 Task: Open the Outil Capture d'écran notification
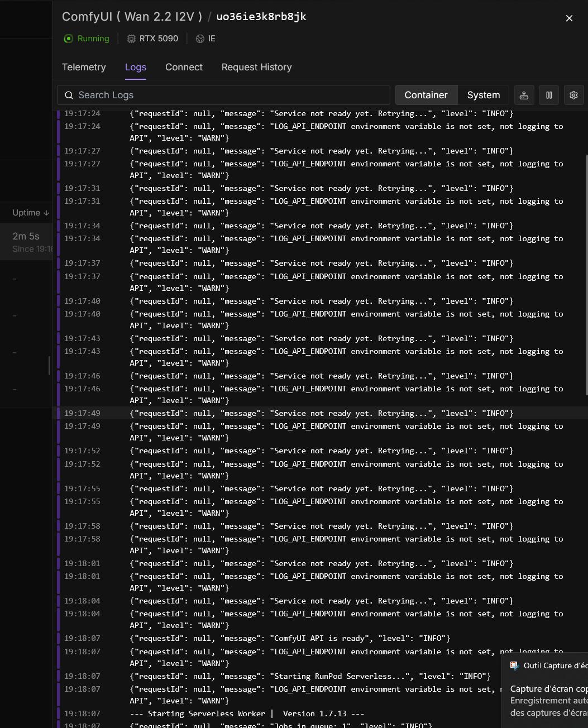coord(544,690)
